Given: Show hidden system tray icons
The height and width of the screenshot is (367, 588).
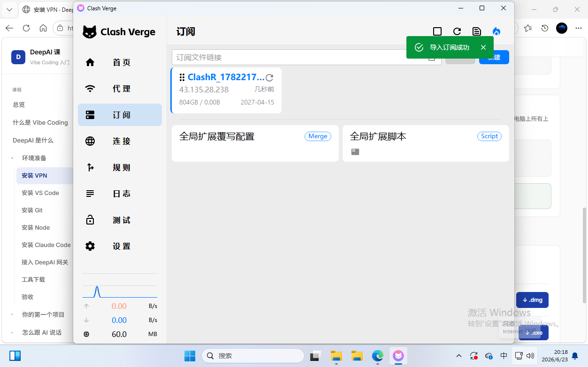Looking at the screenshot, I should tap(459, 356).
